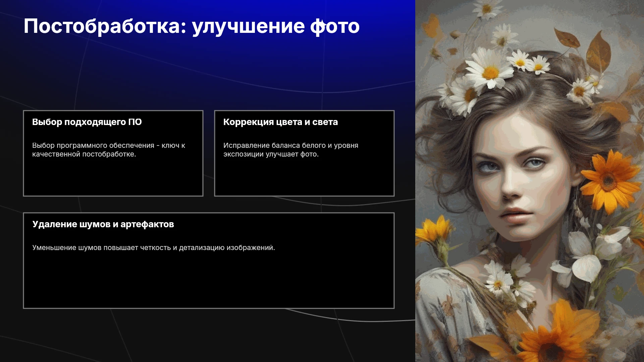Select the heading "Удаление шумов и артефактов"
The height and width of the screenshot is (362, 644).
103,224
